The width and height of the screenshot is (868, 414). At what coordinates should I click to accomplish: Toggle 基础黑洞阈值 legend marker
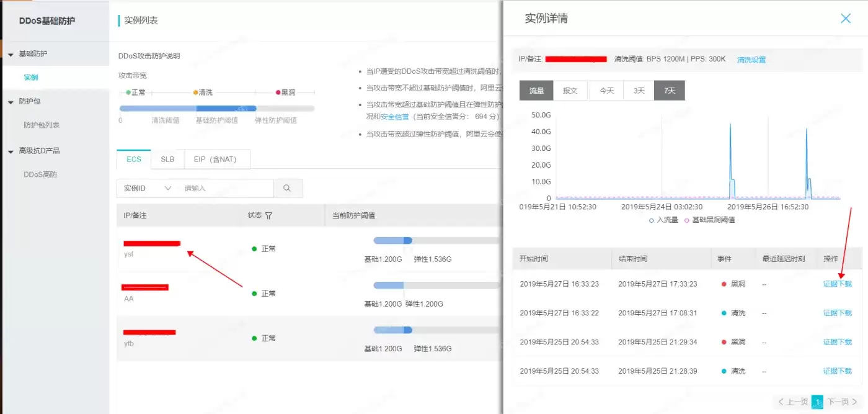[686, 220]
